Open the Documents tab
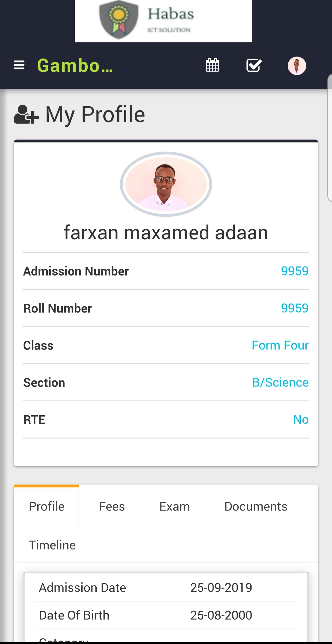This screenshot has height=644, width=332. [x=256, y=506]
